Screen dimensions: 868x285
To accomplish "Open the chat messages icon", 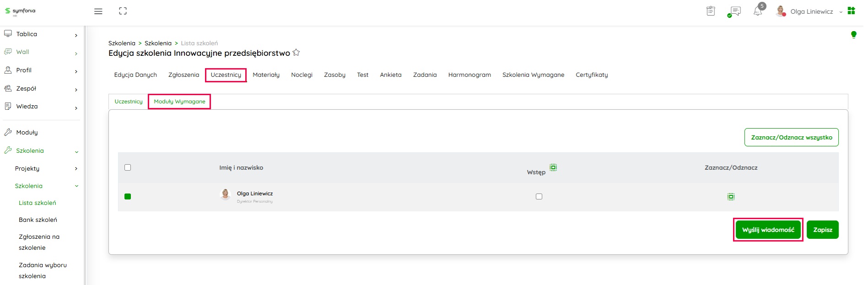I will pos(734,11).
